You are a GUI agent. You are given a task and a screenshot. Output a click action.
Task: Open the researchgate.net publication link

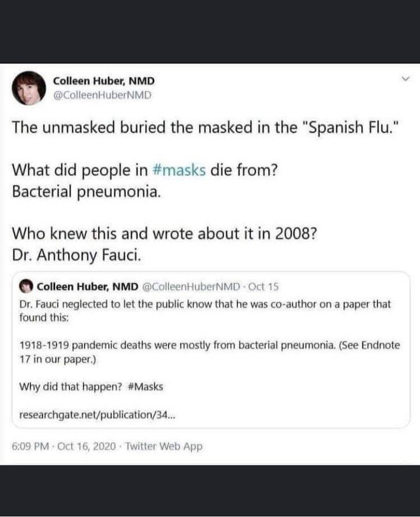(x=96, y=414)
